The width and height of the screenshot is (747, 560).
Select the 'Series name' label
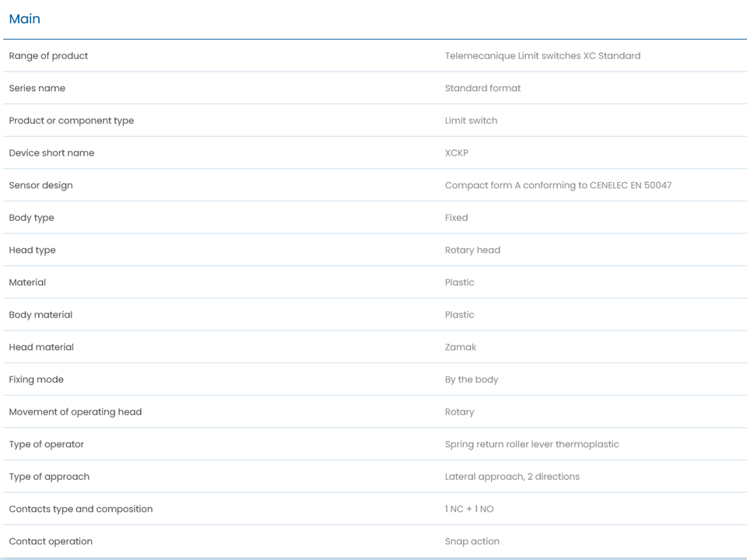click(37, 88)
